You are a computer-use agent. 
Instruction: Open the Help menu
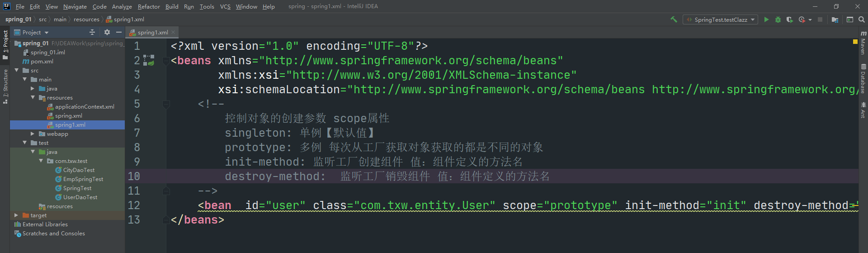pos(269,6)
